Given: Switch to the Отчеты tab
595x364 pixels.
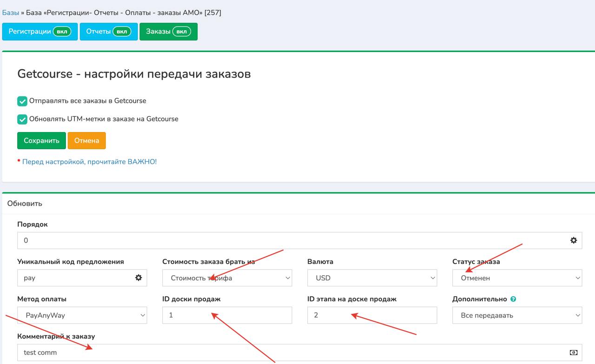Looking at the screenshot, I should click(x=108, y=32).
